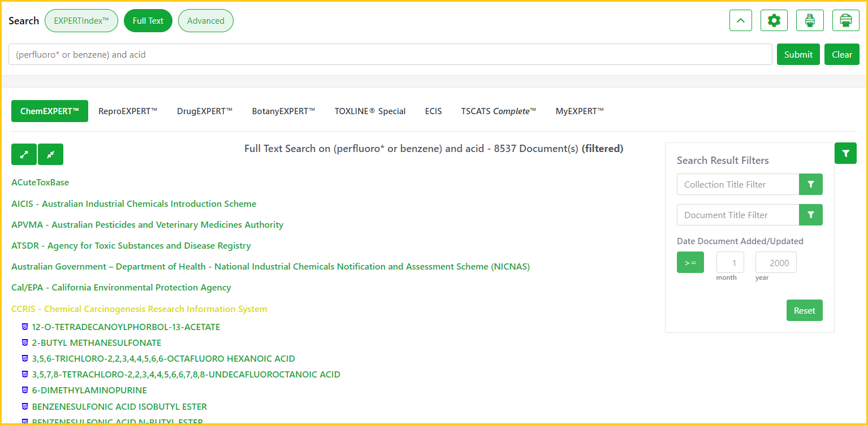Apply the Document Title filter funnel icon
Screen dimensions: 868x425
pos(810,215)
